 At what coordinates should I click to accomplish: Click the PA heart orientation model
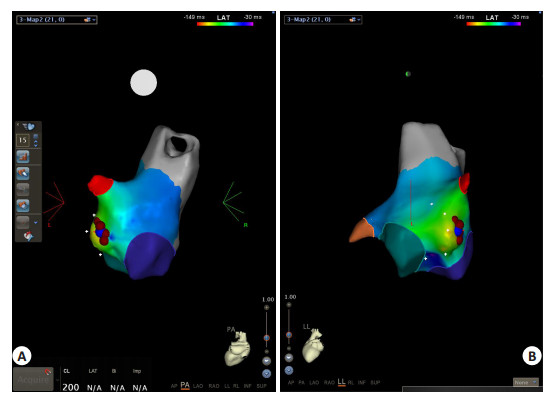click(238, 347)
